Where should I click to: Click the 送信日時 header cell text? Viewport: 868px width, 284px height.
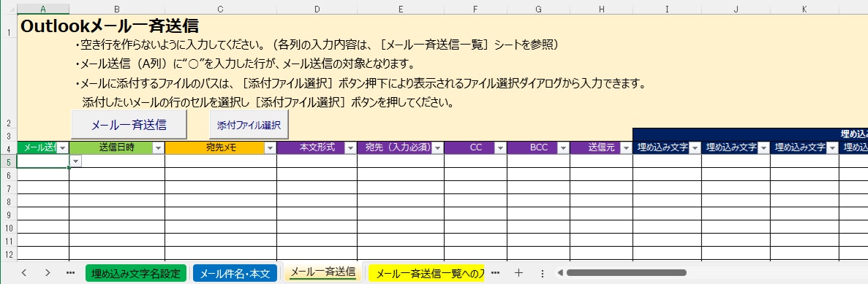(117, 148)
